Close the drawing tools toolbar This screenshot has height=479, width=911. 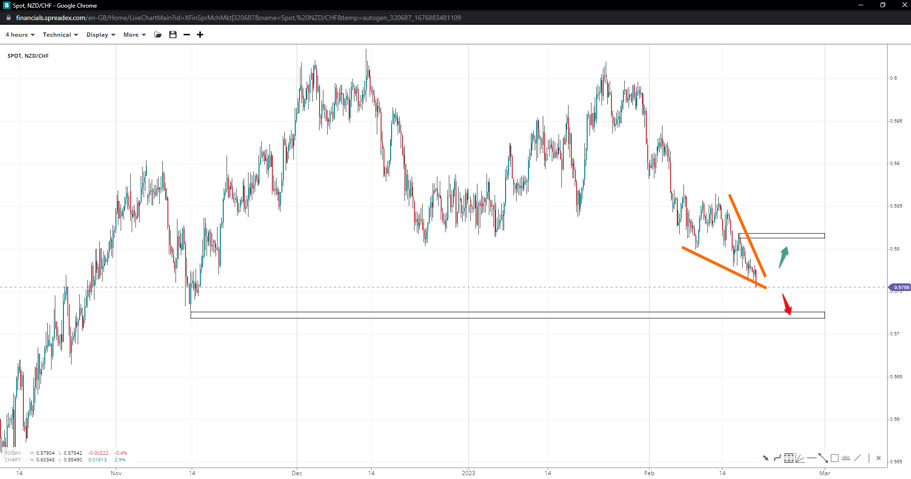(879, 458)
